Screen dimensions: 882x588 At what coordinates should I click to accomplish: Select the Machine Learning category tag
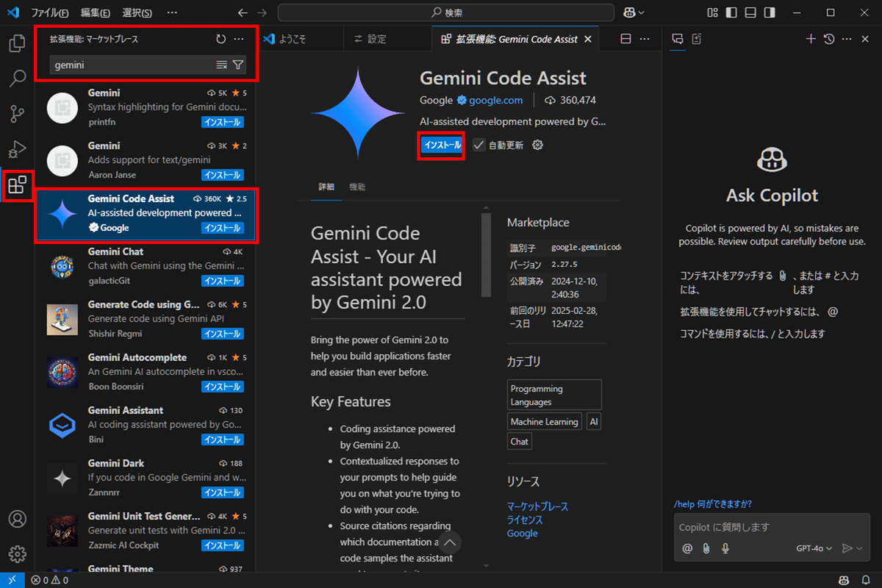pyautogui.click(x=545, y=421)
